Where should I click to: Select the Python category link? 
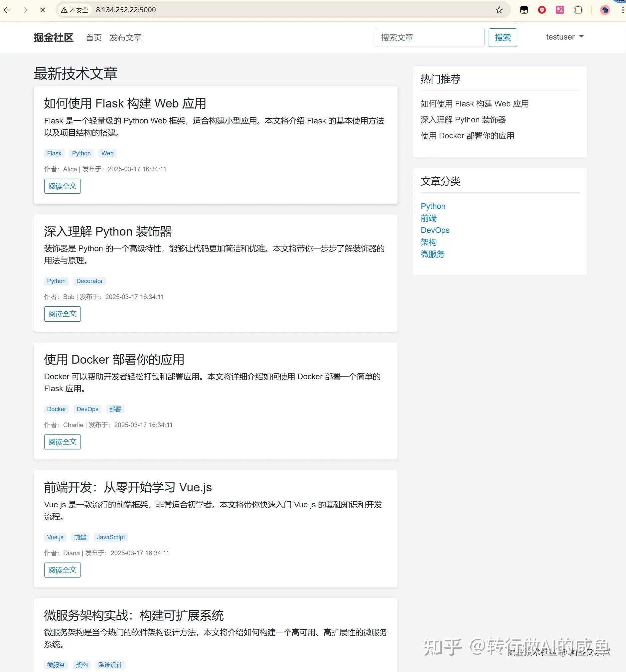pos(433,206)
